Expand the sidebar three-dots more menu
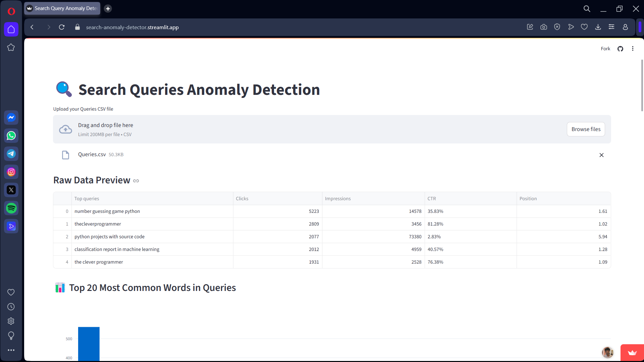 pos(11,350)
